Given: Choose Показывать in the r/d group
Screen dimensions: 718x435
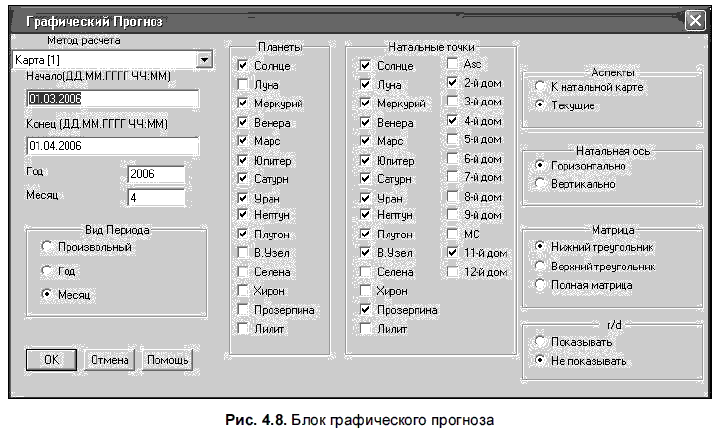Looking at the screenshot, I should (540, 342).
